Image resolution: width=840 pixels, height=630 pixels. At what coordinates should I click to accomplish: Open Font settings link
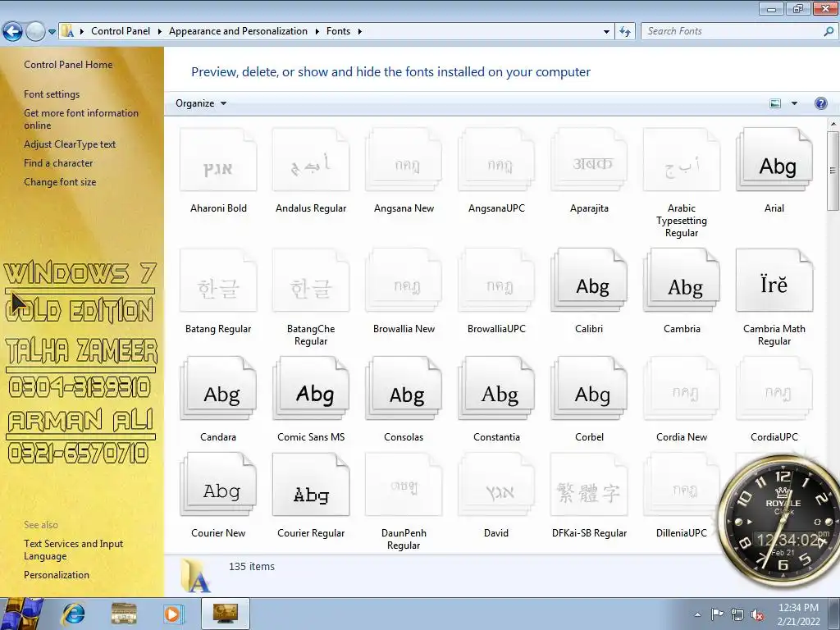point(52,94)
